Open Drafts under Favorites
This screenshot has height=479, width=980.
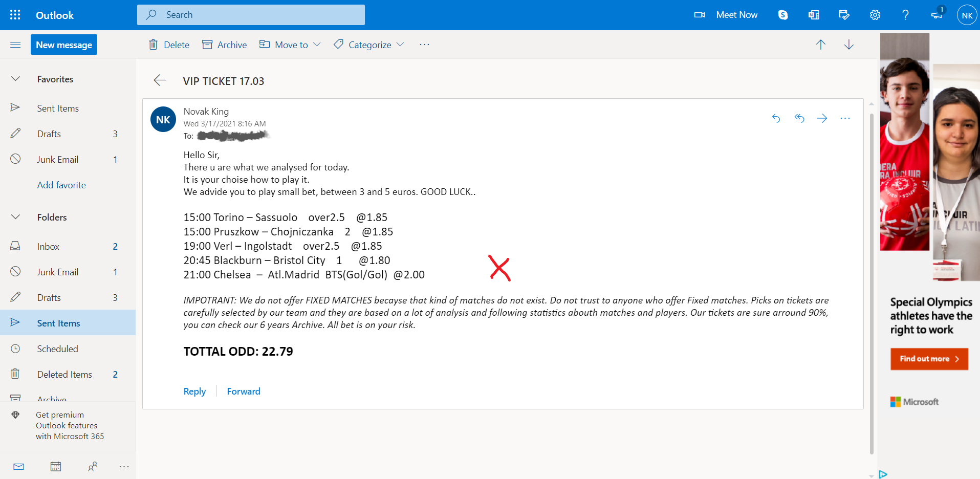68,134
